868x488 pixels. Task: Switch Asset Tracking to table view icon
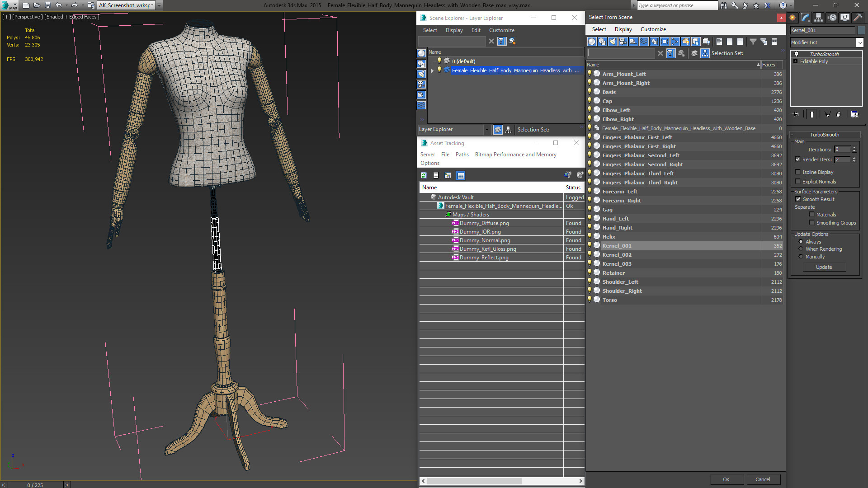(x=460, y=175)
